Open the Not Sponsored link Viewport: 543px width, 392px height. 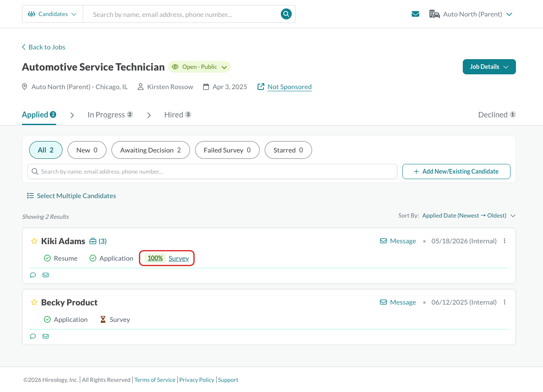290,87
